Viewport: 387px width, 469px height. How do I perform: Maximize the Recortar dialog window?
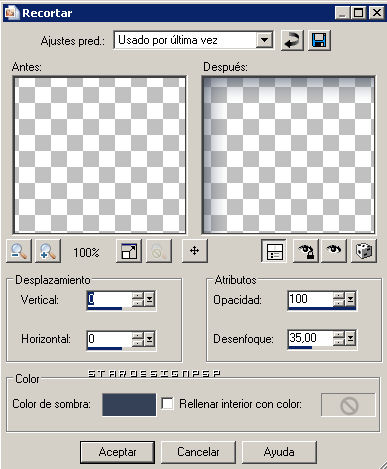pyautogui.click(x=359, y=13)
